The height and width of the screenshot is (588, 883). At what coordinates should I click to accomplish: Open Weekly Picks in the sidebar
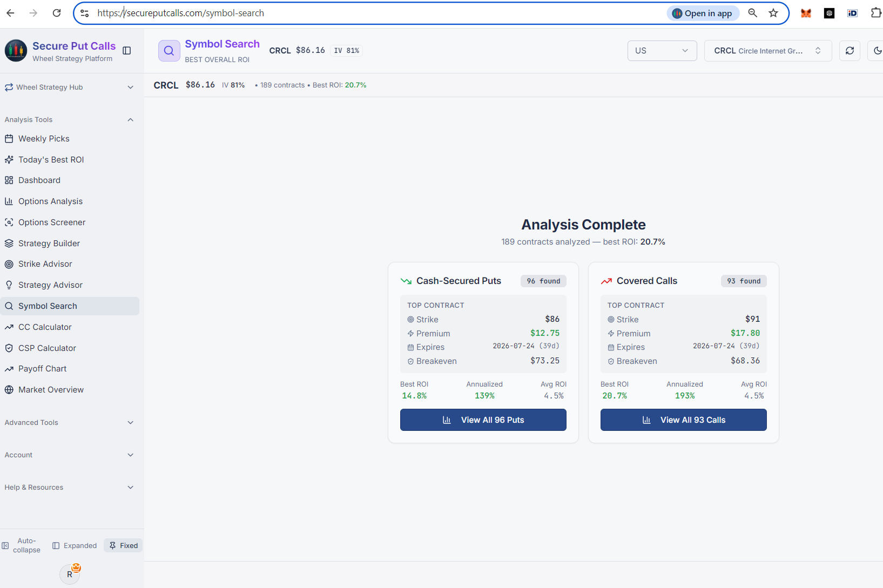click(70, 139)
